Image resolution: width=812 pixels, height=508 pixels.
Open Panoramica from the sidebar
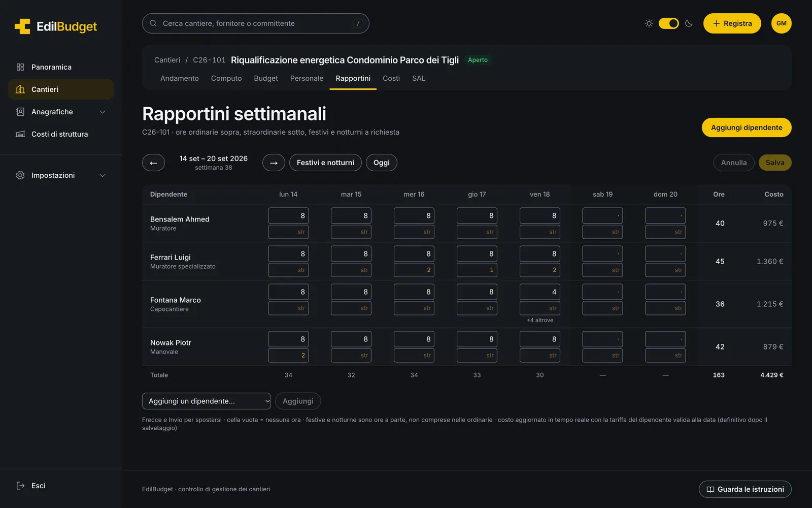[x=61, y=67]
